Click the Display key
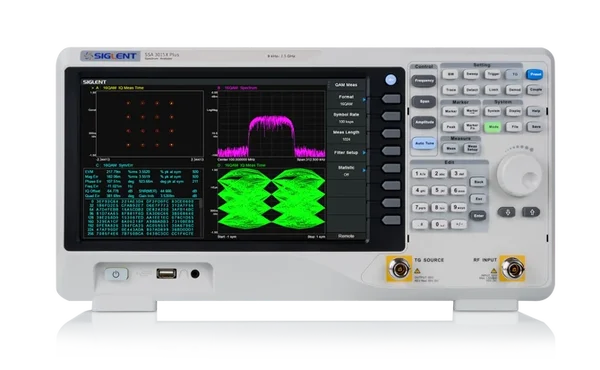Viewport: 600px width, 370px height. 514,111
